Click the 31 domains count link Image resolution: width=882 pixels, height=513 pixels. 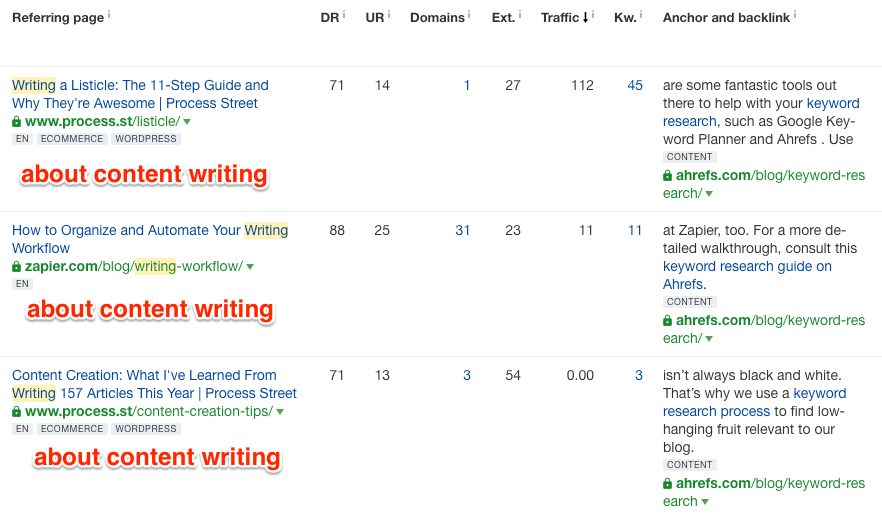[462, 231]
